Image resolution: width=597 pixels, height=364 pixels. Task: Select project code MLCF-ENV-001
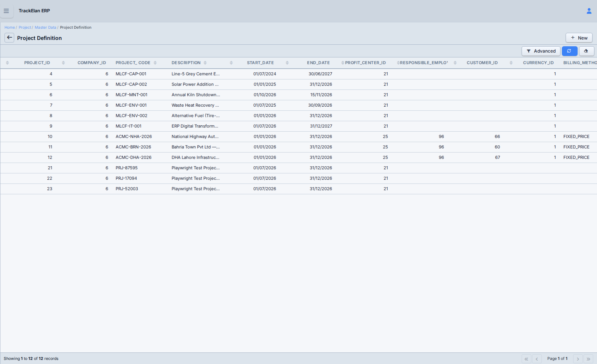(131, 105)
